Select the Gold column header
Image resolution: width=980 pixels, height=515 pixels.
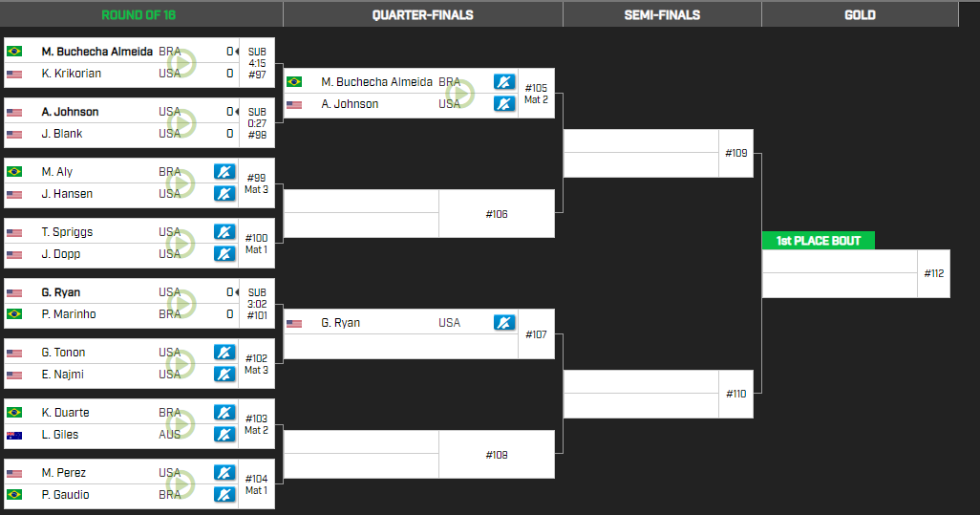pos(860,15)
